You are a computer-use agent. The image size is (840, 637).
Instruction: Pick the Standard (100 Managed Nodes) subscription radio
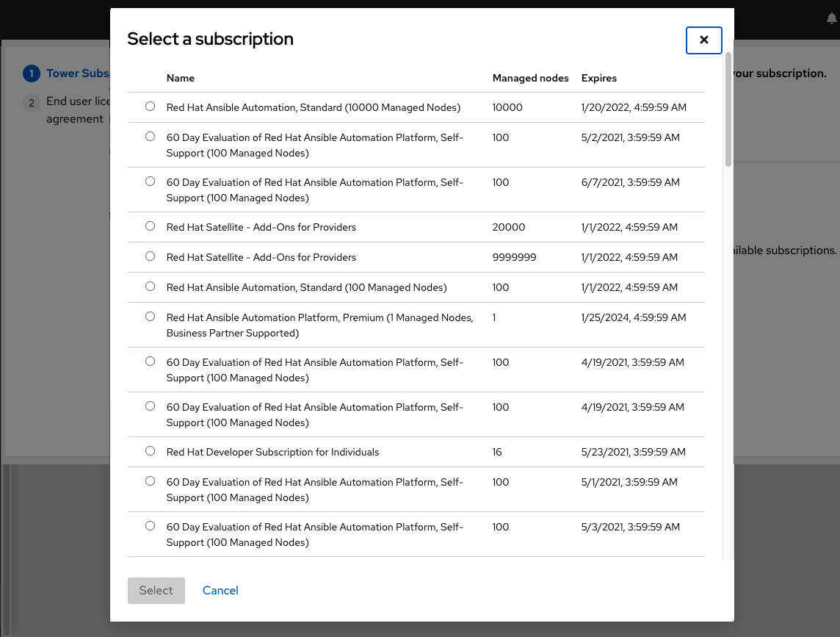tap(150, 287)
